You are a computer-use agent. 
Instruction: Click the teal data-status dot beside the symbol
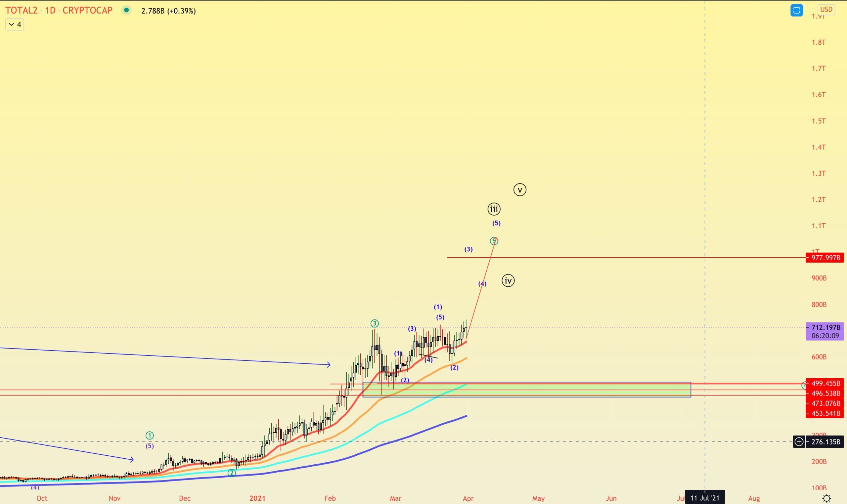(126, 11)
